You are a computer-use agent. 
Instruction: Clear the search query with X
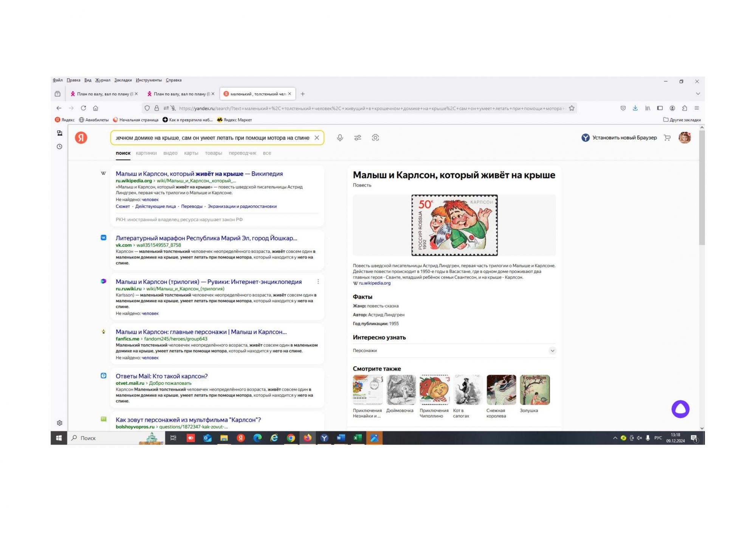(317, 138)
